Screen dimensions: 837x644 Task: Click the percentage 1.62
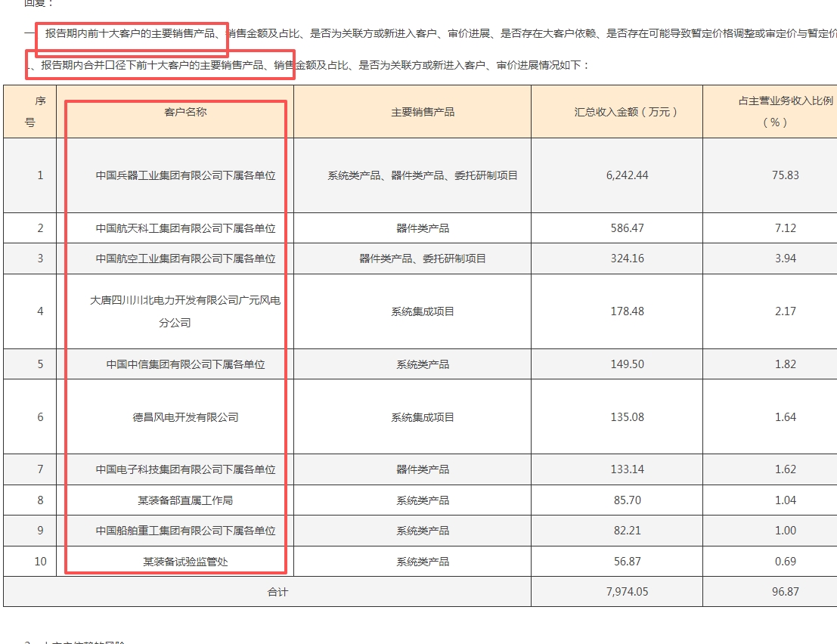click(786, 469)
